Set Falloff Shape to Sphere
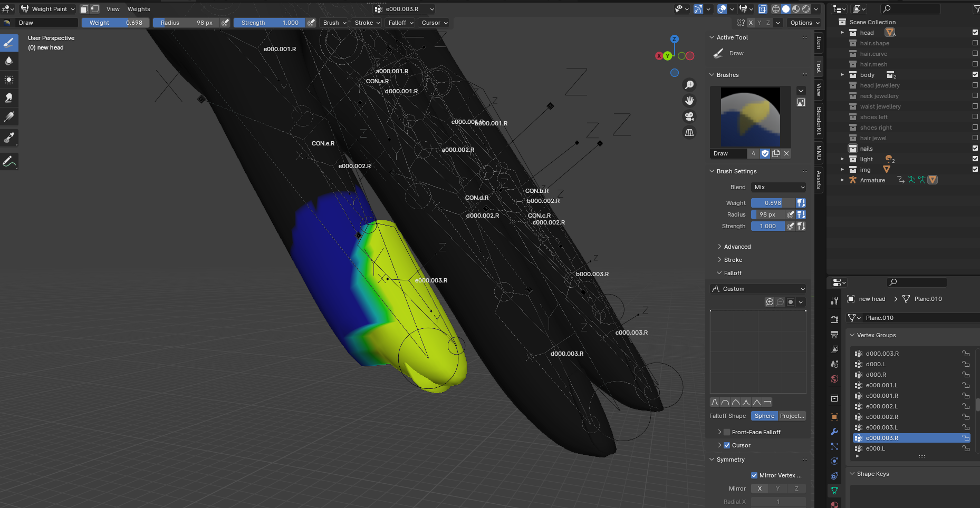Screen dimensions: 980x508 point(764,416)
